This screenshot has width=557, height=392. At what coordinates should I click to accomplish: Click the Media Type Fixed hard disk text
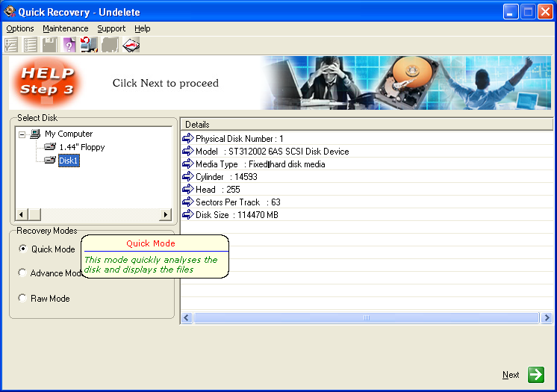pos(261,164)
